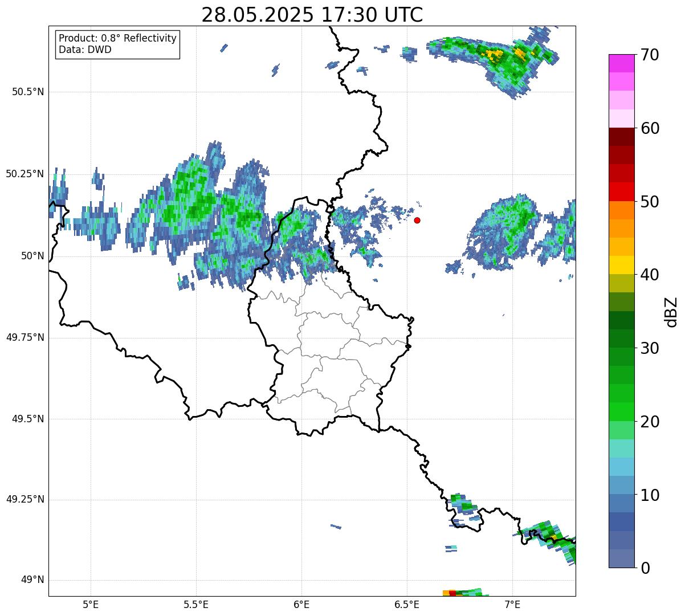Click the 50.5°N latitude label

[28, 92]
